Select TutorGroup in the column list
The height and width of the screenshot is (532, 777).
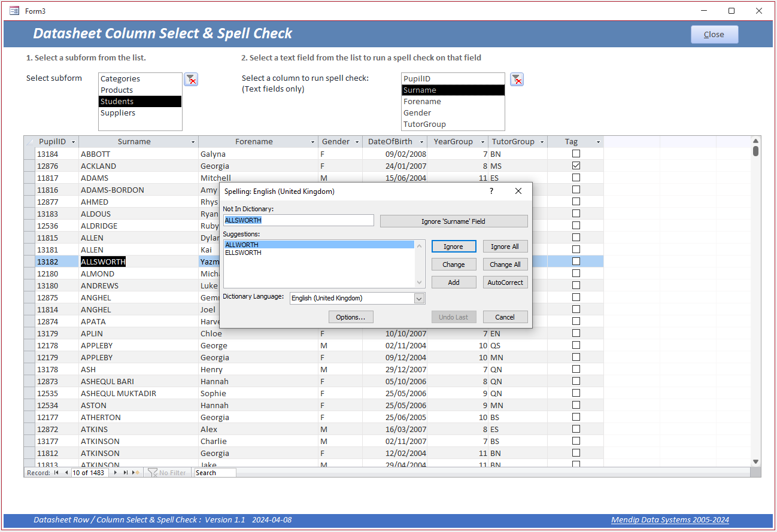tap(453, 124)
